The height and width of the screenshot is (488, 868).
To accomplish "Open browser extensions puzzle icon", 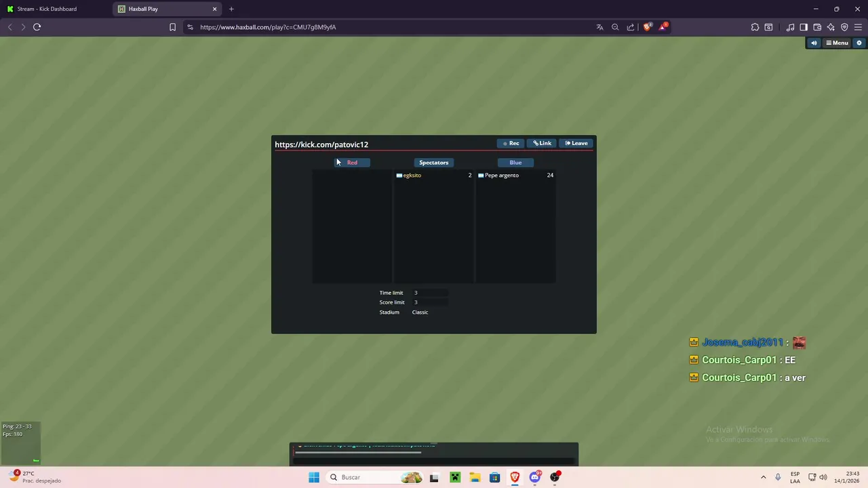I will tap(755, 27).
